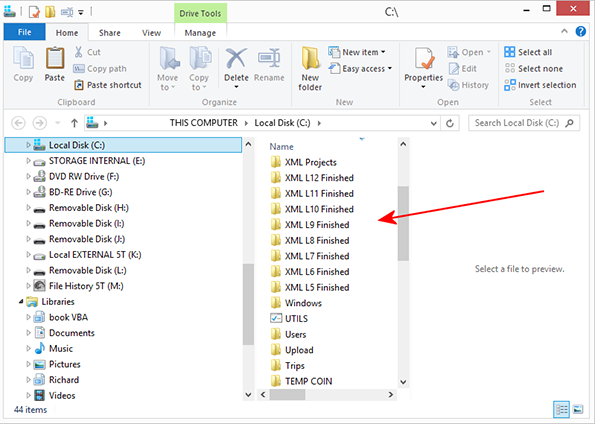Viewport: 595px width, 424px height.
Task: Click the Forward navigation arrow
Action: (x=39, y=123)
